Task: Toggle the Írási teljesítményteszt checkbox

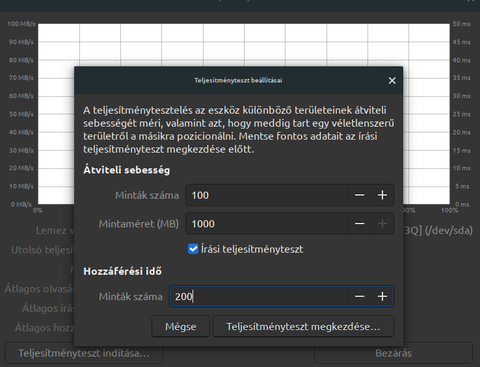Action: click(193, 249)
